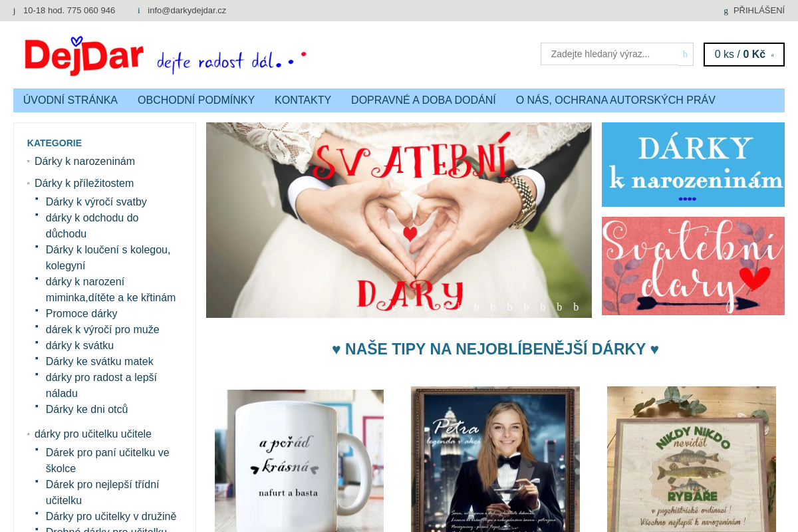
Task: Collapse dárky pro učitelku učitele category
Action: pos(29,434)
